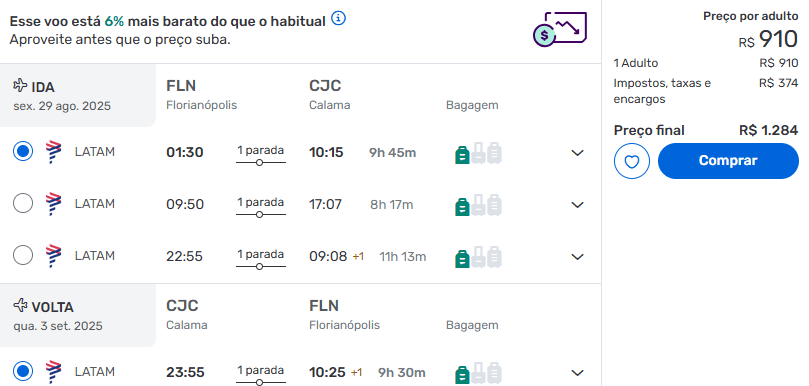This screenshot has height=386, width=809.
Task: Click '1 parada' on the 22:55 flight
Action: click(x=261, y=254)
